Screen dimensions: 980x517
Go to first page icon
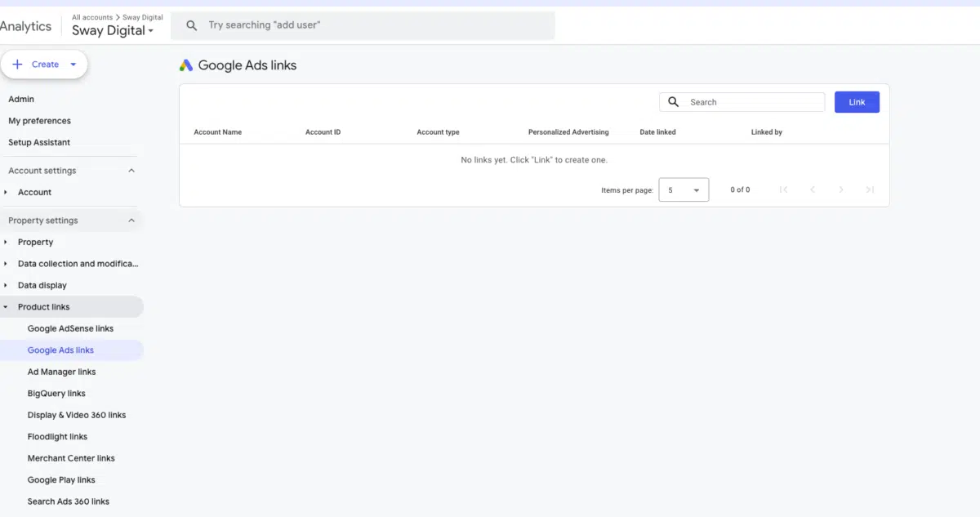783,189
